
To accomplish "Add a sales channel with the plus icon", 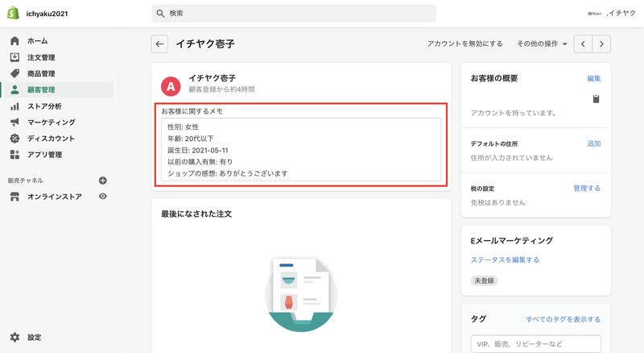I will click(103, 181).
